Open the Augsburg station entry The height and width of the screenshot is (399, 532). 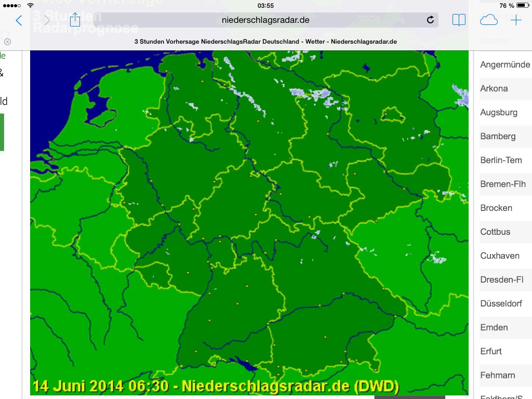pyautogui.click(x=499, y=112)
